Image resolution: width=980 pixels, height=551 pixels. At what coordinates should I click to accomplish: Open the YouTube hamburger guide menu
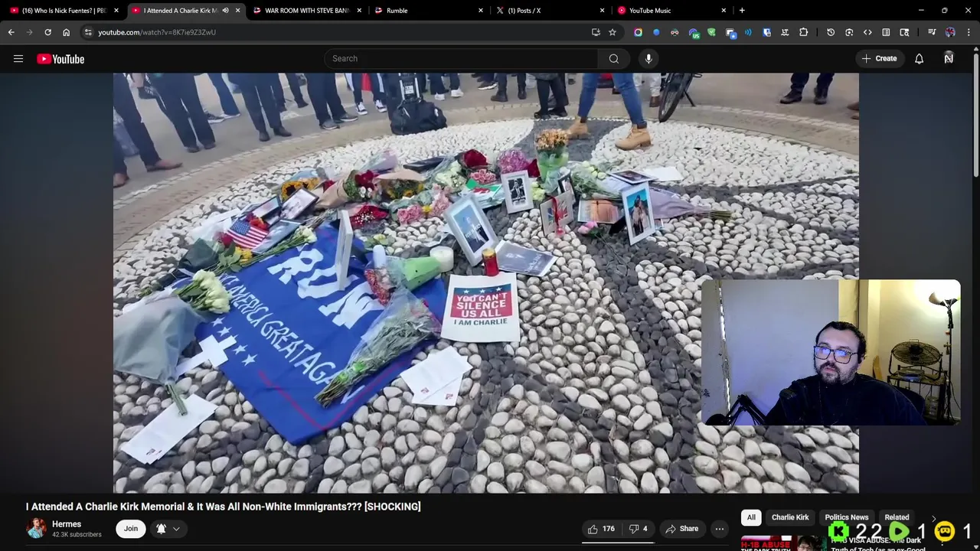point(18,59)
